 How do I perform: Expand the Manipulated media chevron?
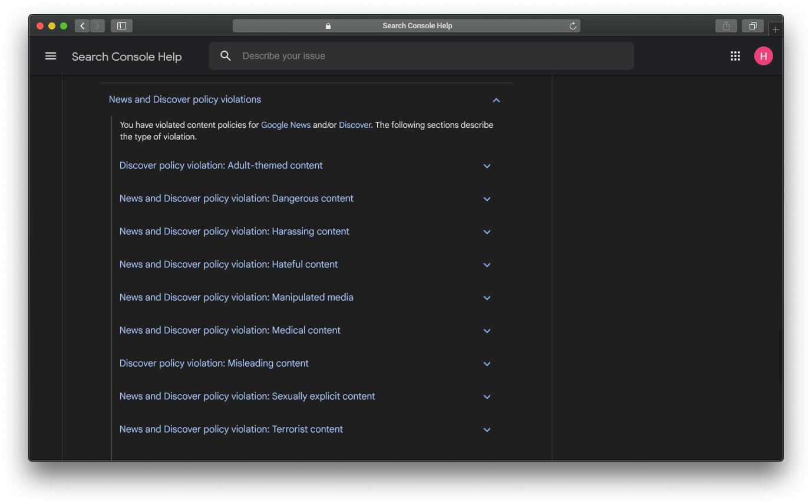(x=487, y=298)
